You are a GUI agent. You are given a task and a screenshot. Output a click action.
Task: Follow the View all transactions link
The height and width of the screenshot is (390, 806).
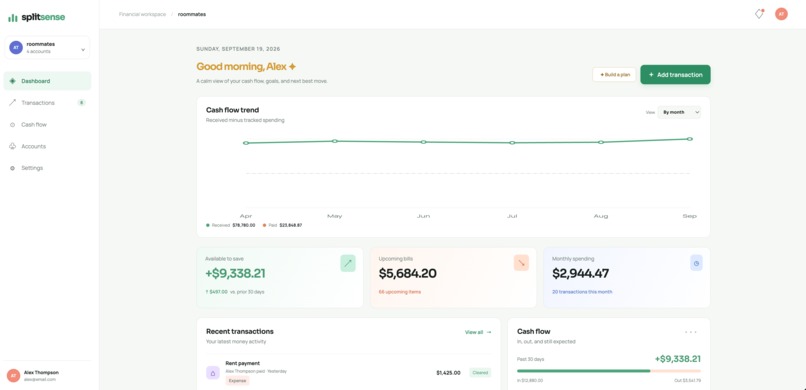point(478,332)
